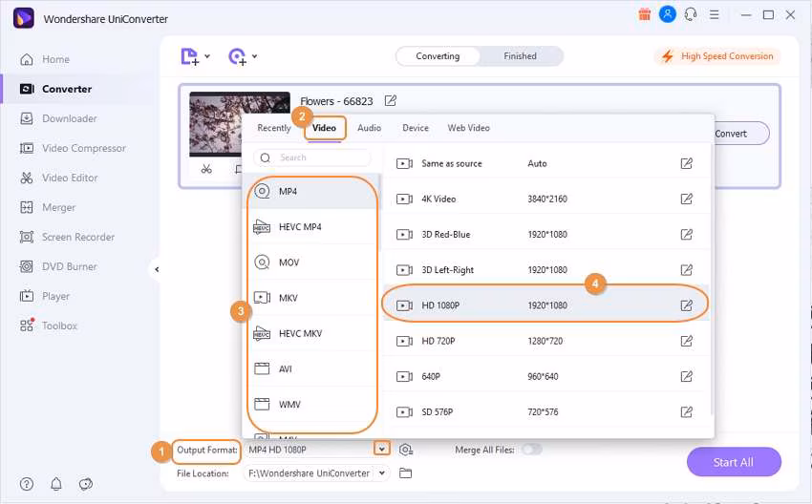This screenshot has width=812, height=504.
Task: Open output settings gear icon
Action: click(x=406, y=450)
